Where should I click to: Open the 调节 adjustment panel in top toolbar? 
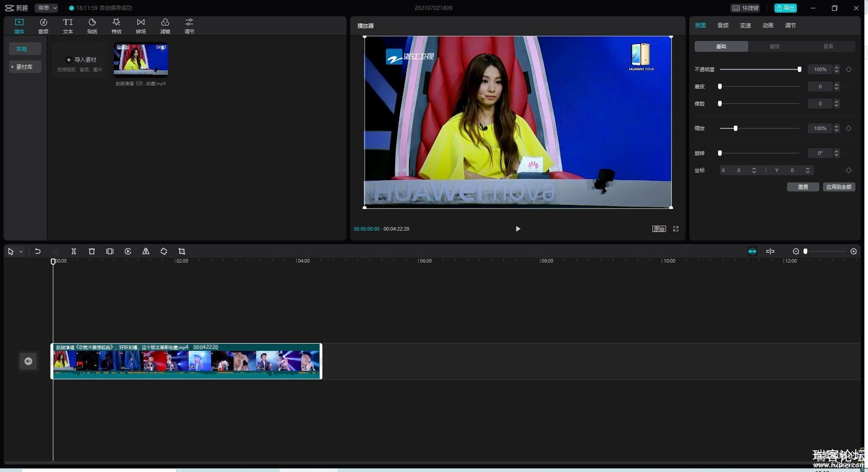190,26
